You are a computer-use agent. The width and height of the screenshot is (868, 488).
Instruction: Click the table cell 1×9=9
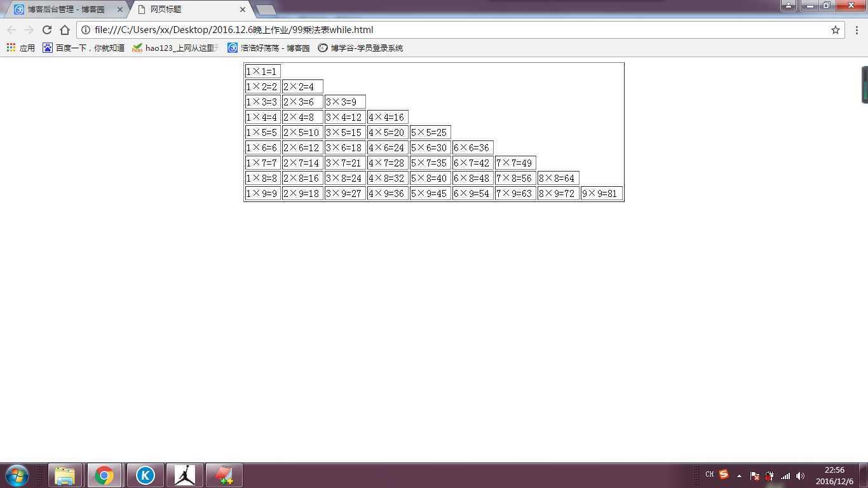click(x=263, y=193)
